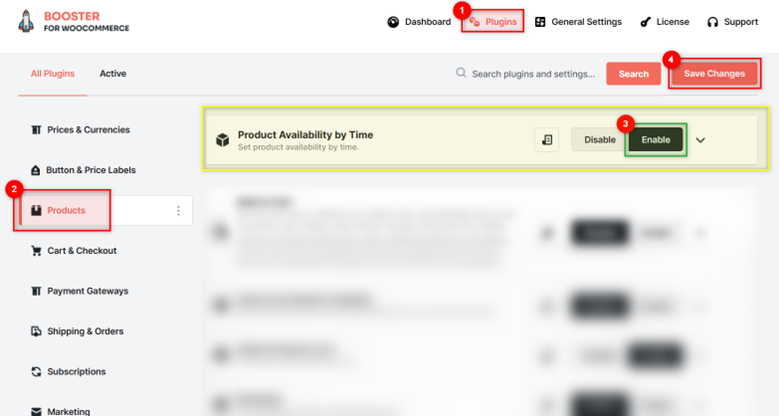Click the Booster rocket logo icon
This screenshot has height=416, width=779.
[x=26, y=22]
